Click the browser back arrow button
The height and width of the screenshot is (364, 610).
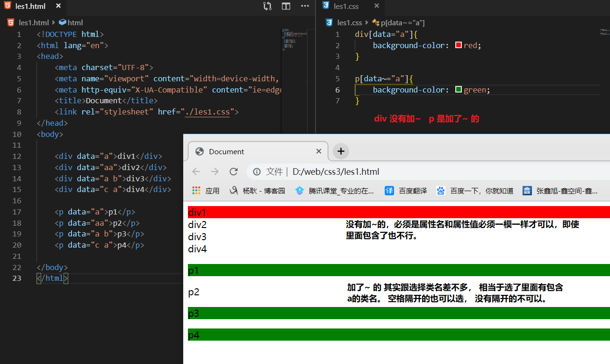tap(196, 171)
